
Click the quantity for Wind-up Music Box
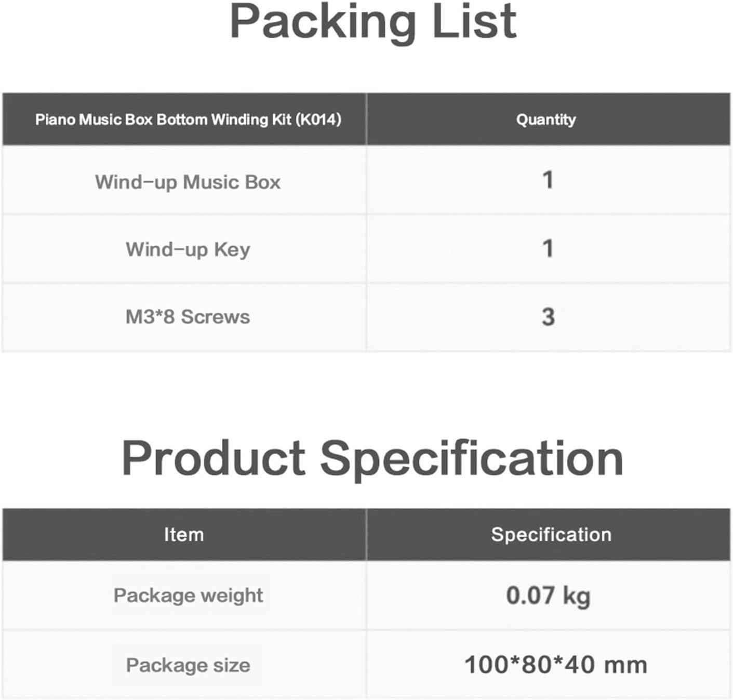tap(548, 180)
